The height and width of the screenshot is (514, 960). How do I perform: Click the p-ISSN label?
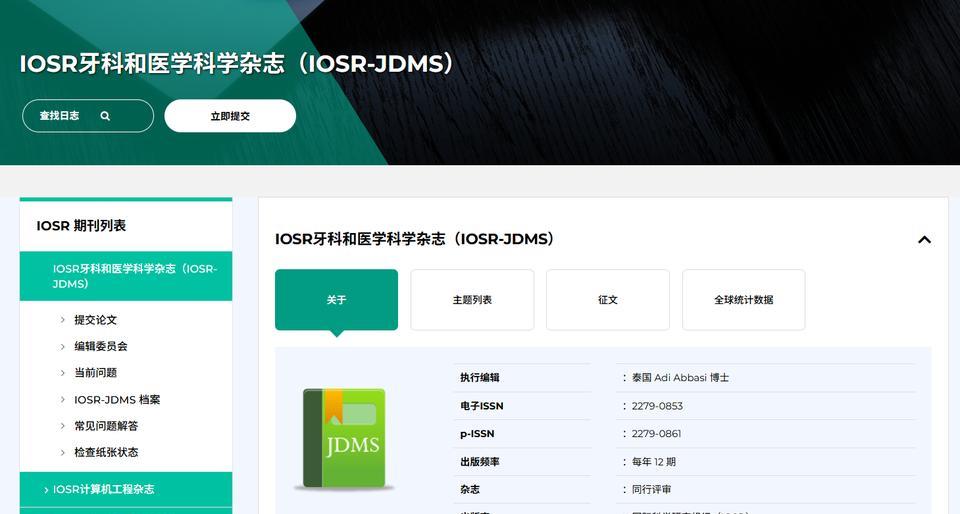click(x=477, y=434)
